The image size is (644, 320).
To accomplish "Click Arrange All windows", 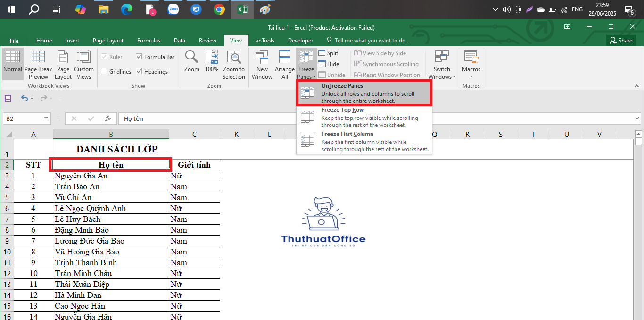I will (285, 64).
